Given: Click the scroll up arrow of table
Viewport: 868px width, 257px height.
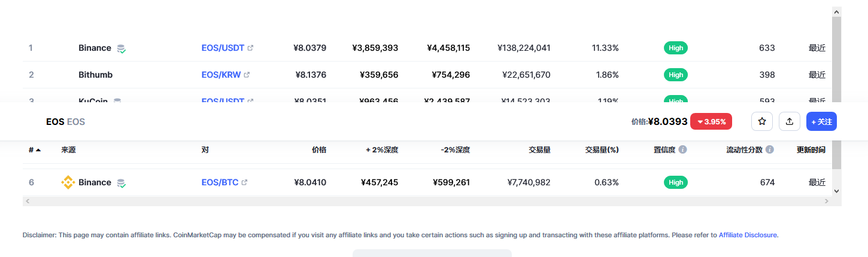Looking at the screenshot, I should coord(837,11).
